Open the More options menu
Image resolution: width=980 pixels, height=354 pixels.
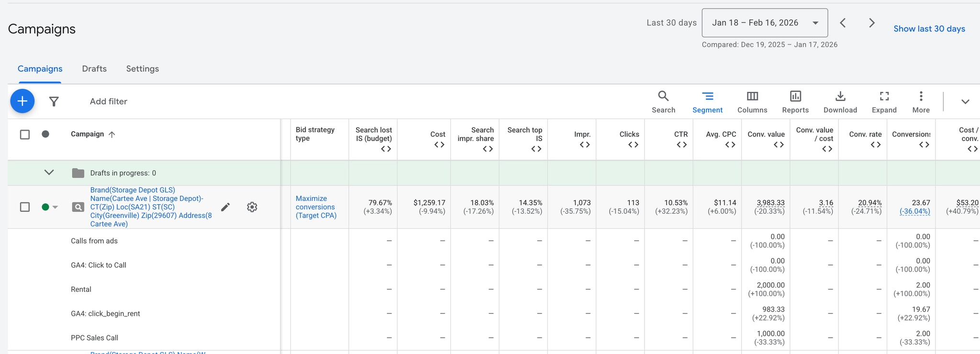click(x=921, y=102)
